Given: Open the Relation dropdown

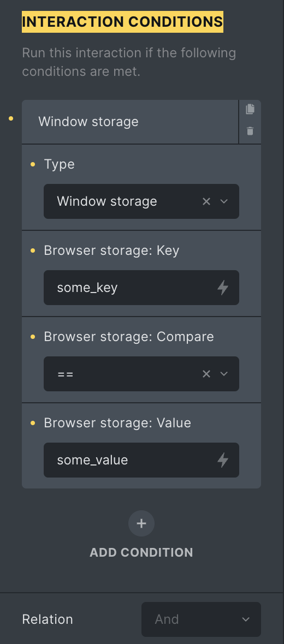Looking at the screenshot, I should pos(201,619).
